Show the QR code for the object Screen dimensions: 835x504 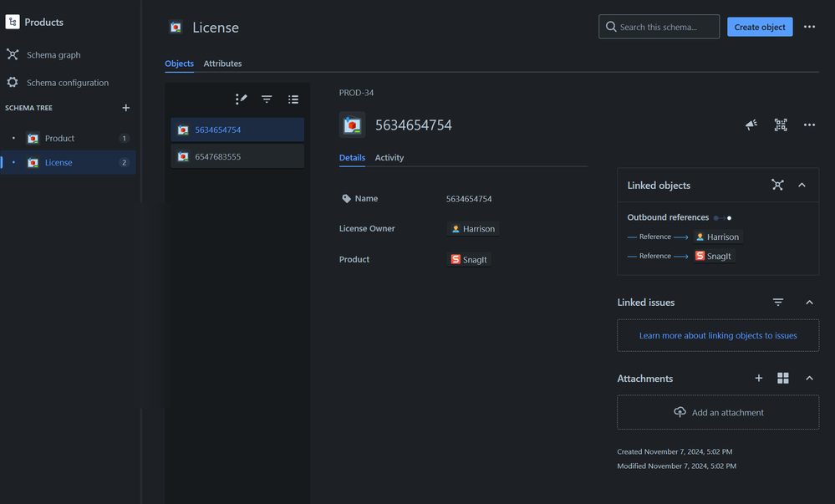point(780,125)
